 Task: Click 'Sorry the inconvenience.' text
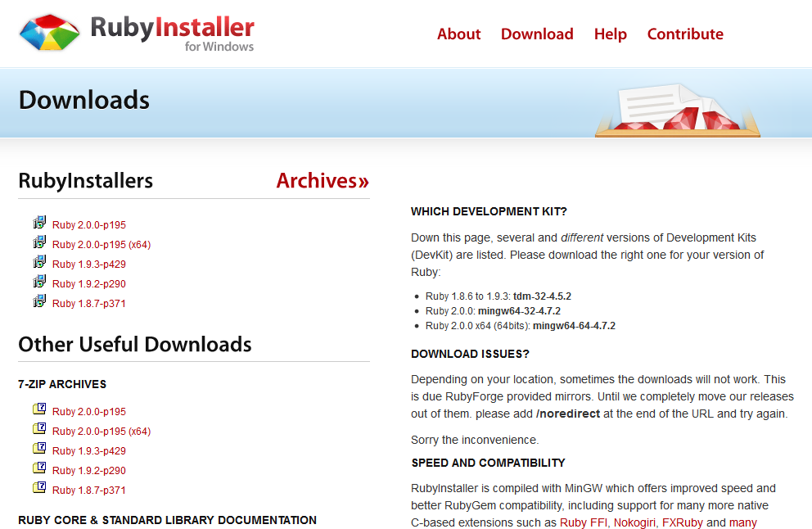tap(475, 440)
